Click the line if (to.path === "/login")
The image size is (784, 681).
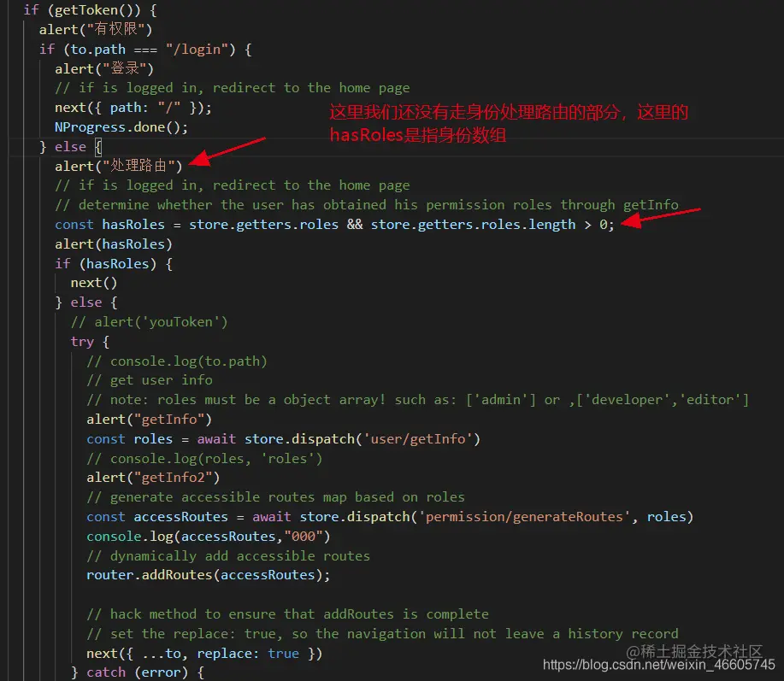tap(145, 49)
